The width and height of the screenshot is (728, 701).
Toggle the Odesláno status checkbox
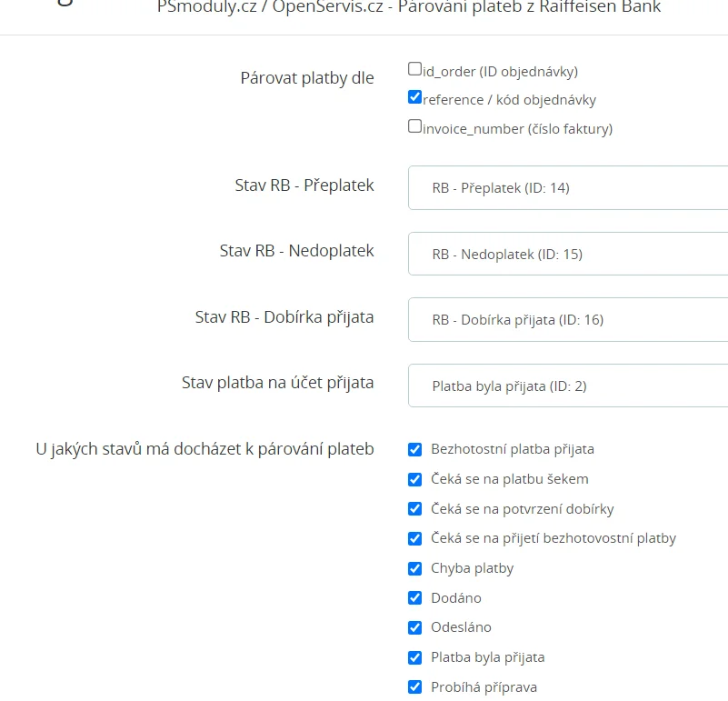click(x=415, y=627)
